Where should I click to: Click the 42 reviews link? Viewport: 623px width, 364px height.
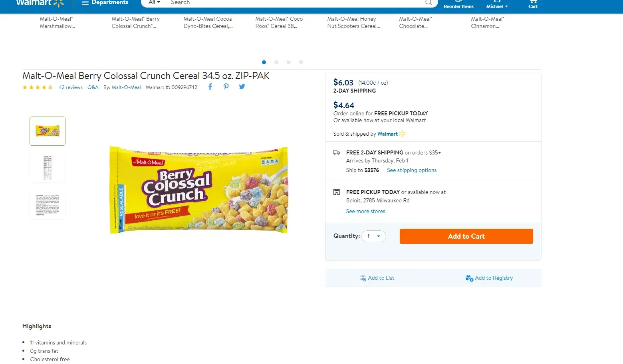click(70, 87)
